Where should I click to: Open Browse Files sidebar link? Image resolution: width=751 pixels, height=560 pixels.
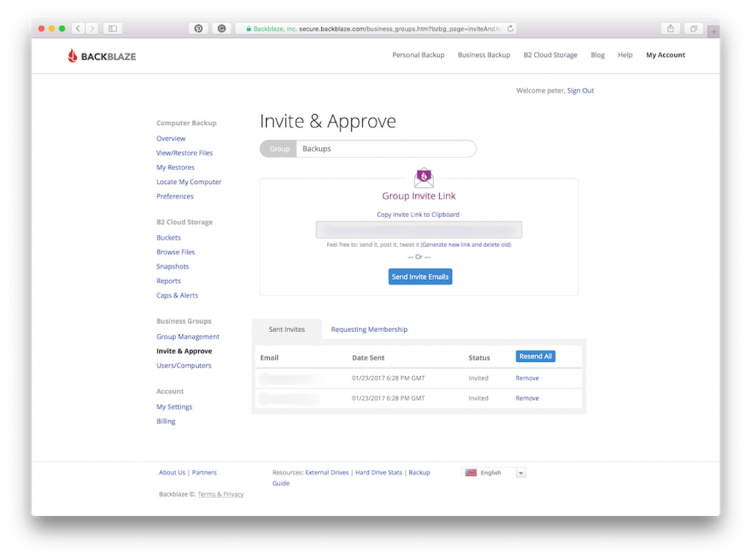coord(175,251)
